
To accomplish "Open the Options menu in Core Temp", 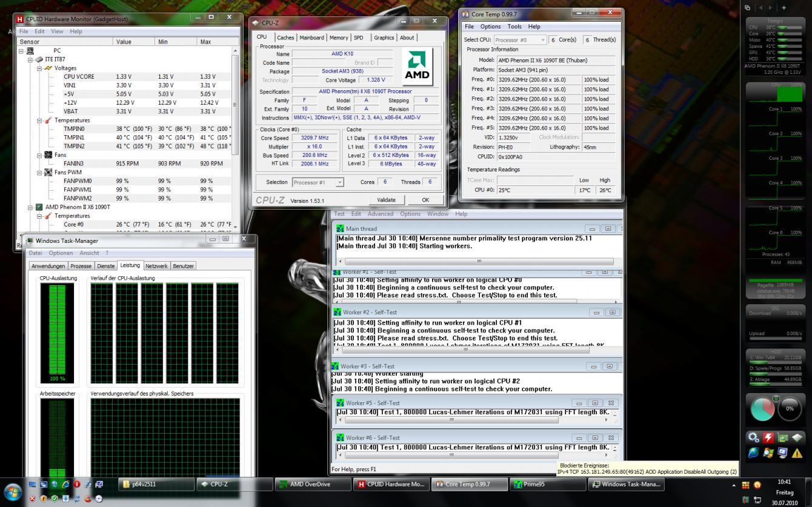I will [x=490, y=27].
